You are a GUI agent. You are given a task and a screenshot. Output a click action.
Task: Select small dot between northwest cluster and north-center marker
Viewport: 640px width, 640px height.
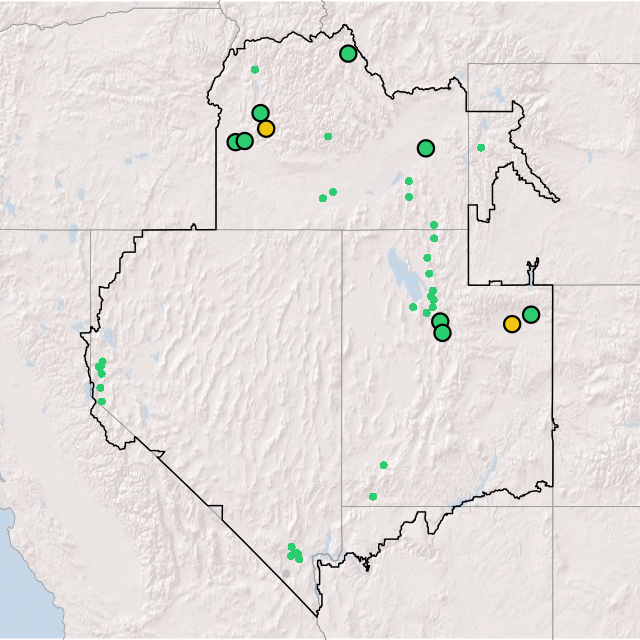328,137
